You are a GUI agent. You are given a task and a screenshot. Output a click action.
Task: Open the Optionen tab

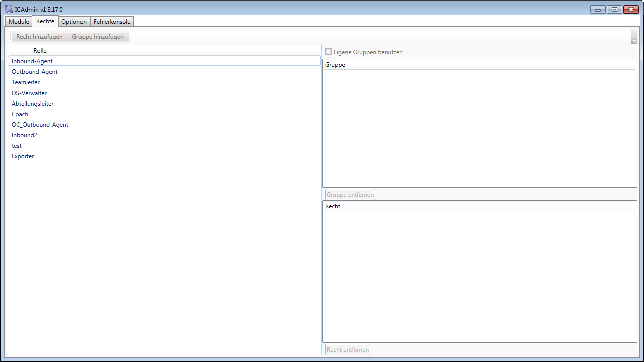pos(74,22)
